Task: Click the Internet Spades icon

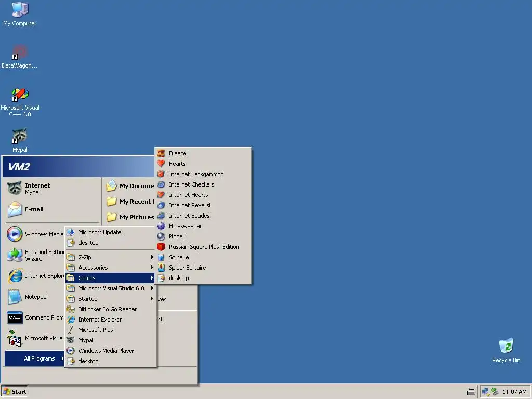Action: pyautogui.click(x=161, y=216)
